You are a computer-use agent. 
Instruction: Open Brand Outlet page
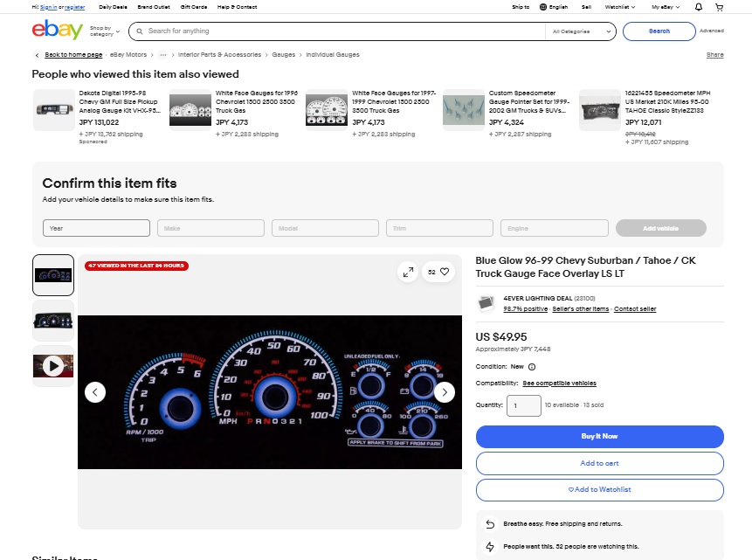tap(154, 7)
